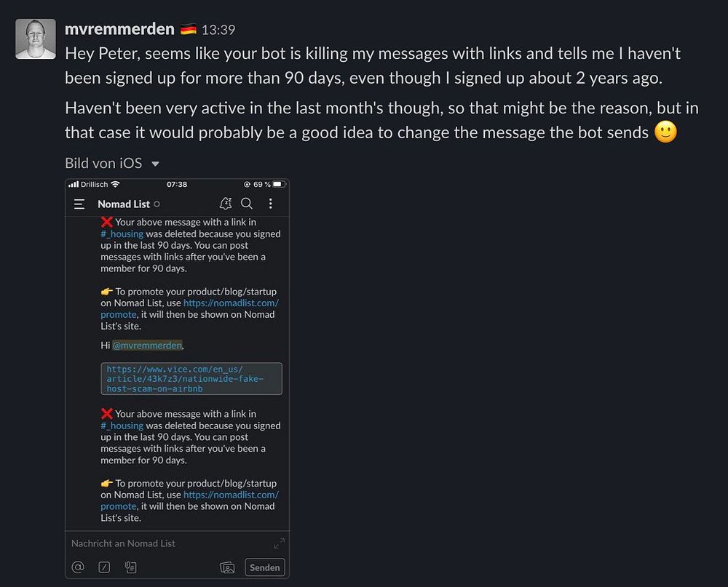The width and height of the screenshot is (728, 587).
Task: Click mvremmerden's profile avatar
Action: point(36,39)
